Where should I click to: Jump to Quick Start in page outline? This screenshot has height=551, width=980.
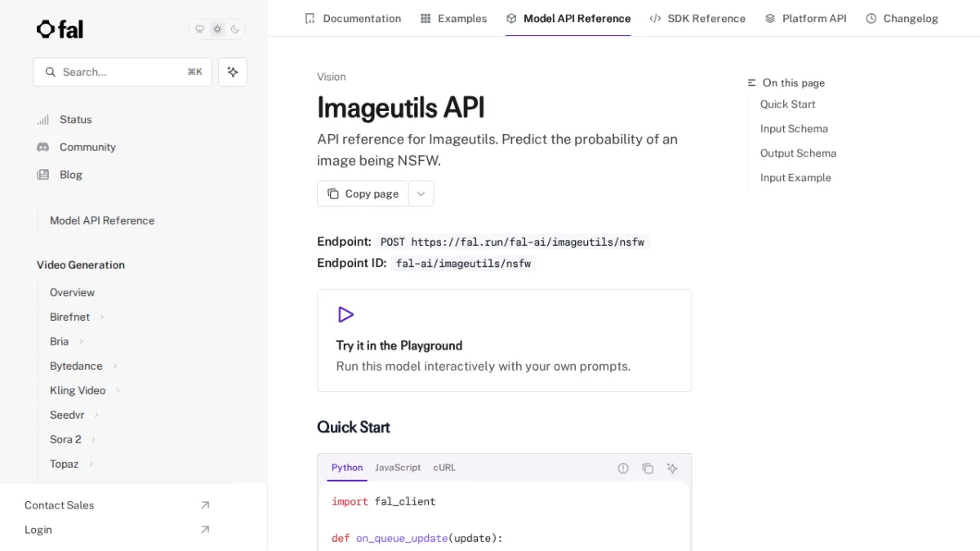tap(788, 104)
